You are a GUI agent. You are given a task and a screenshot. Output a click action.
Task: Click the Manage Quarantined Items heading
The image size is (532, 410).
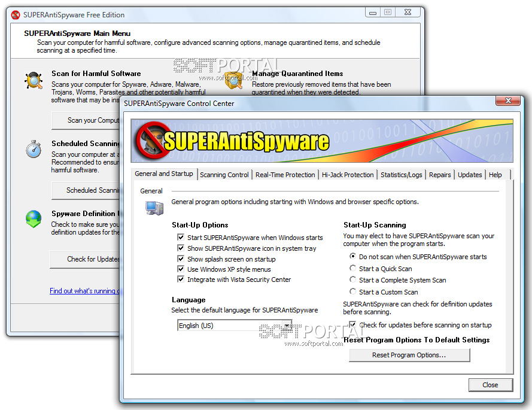point(297,74)
